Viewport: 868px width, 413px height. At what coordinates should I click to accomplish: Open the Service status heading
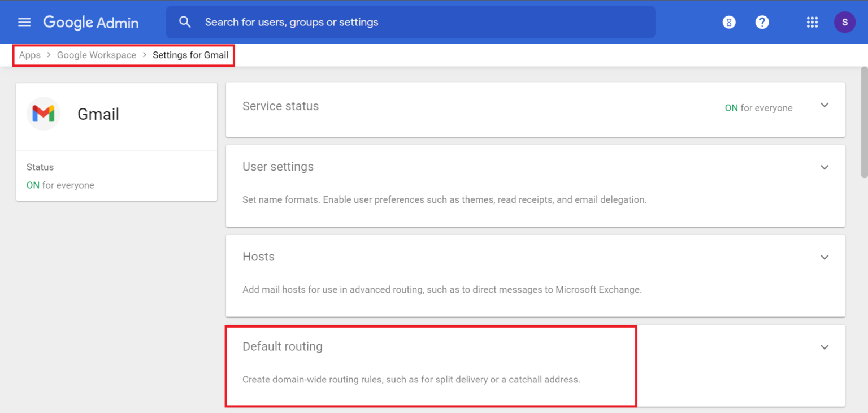point(280,106)
